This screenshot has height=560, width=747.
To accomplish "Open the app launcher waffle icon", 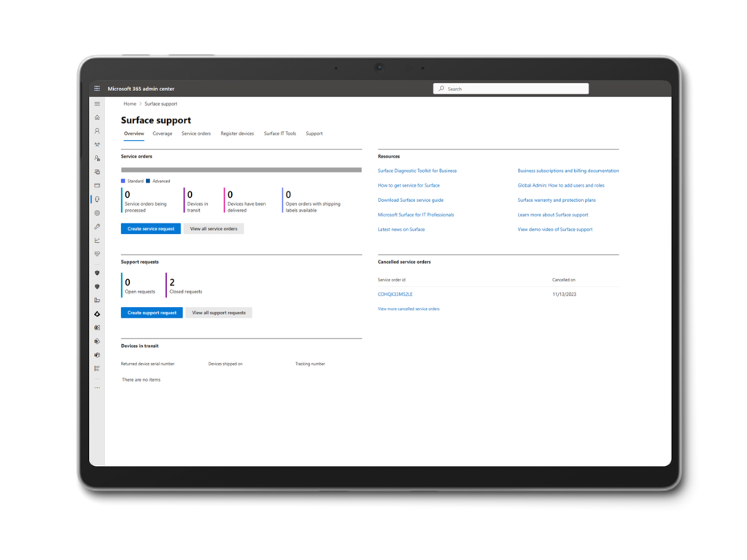I will click(97, 88).
